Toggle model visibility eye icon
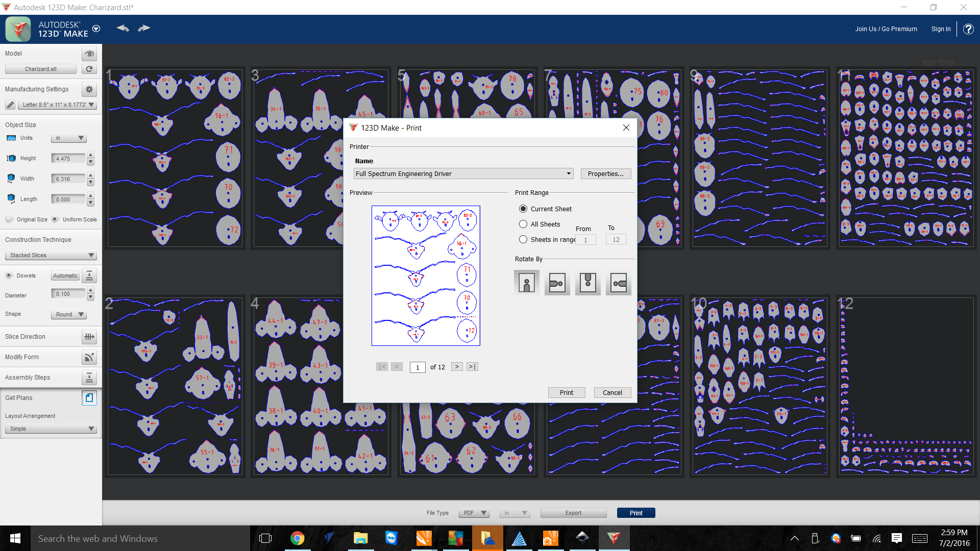Screen dimensions: 980x551 (89, 54)
